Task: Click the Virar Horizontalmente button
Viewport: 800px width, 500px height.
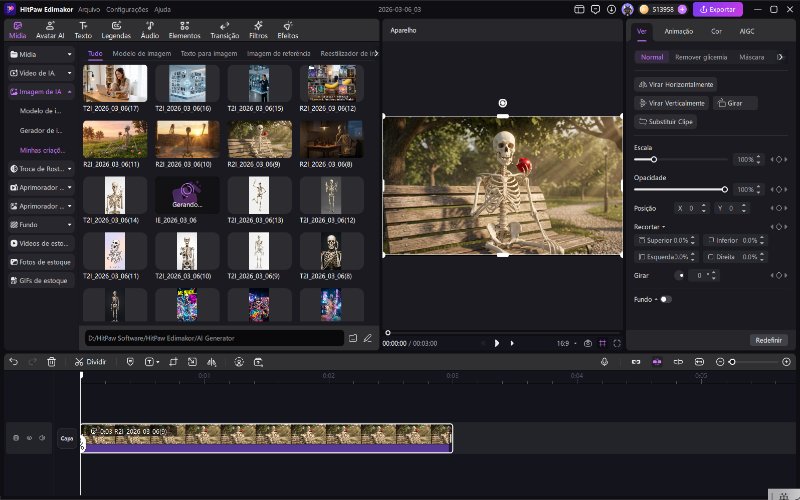Action: (675, 85)
